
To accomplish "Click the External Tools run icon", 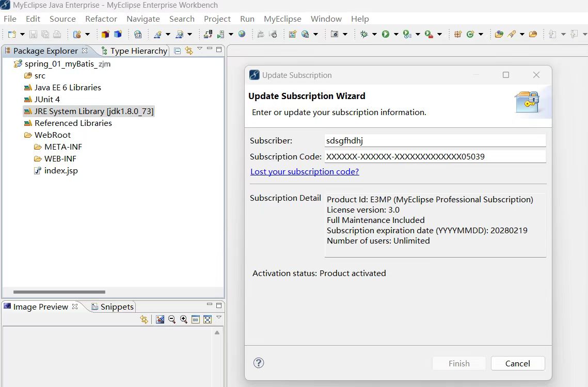I will click(429, 34).
